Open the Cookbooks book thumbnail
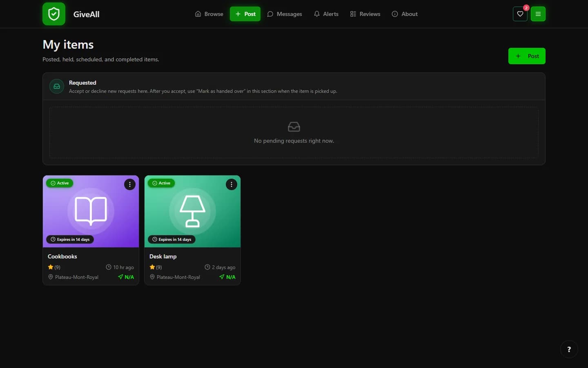This screenshot has height=368, width=588. (91, 211)
